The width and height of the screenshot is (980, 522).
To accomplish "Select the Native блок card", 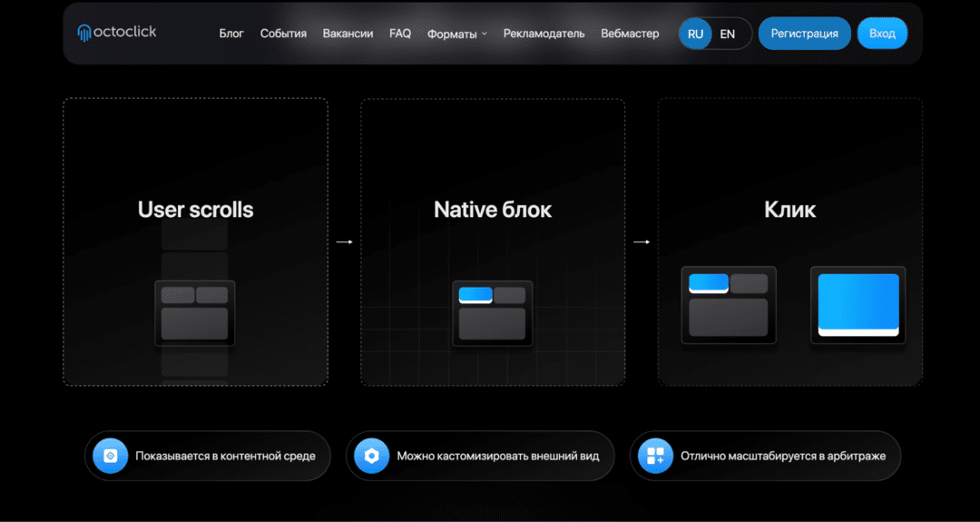I will [x=493, y=241].
